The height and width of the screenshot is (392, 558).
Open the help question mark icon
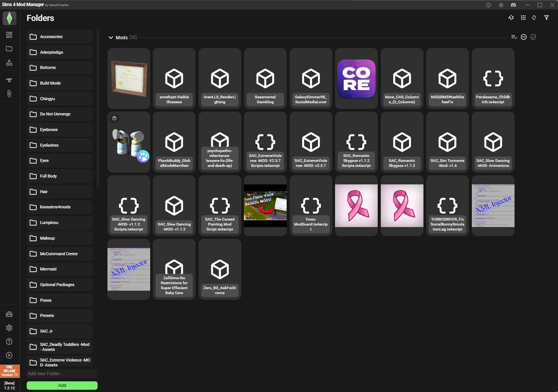(9, 342)
